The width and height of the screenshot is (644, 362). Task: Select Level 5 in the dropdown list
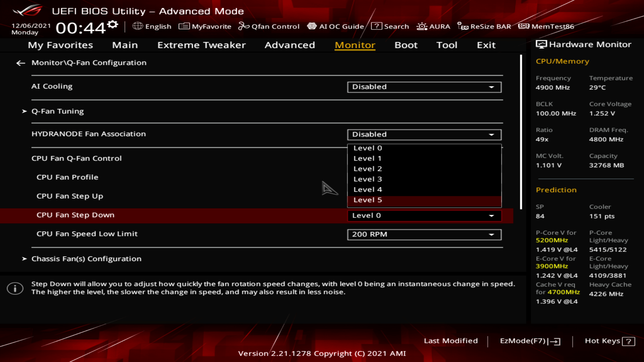(368, 200)
